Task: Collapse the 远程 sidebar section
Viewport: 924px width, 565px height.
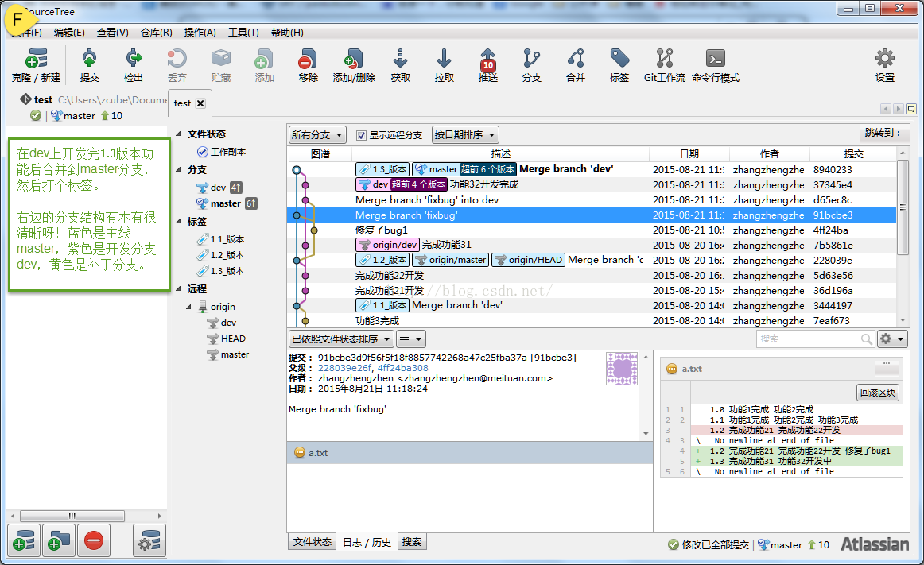Action: [179, 288]
